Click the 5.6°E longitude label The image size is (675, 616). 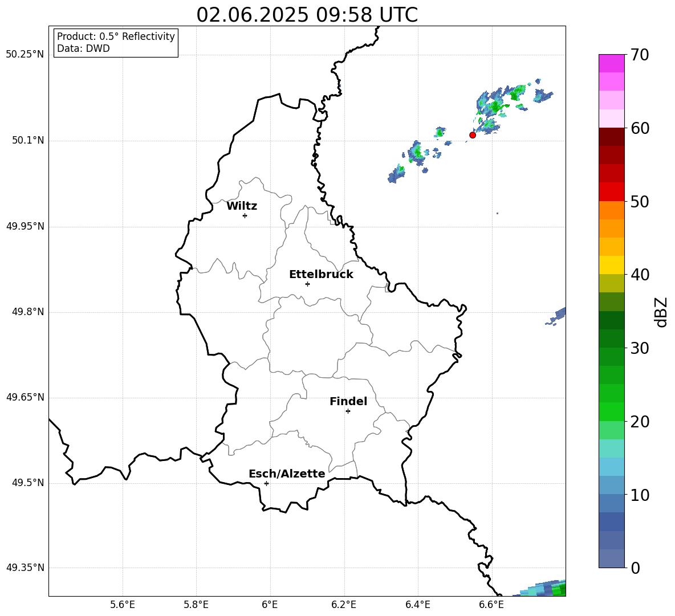click(x=123, y=605)
